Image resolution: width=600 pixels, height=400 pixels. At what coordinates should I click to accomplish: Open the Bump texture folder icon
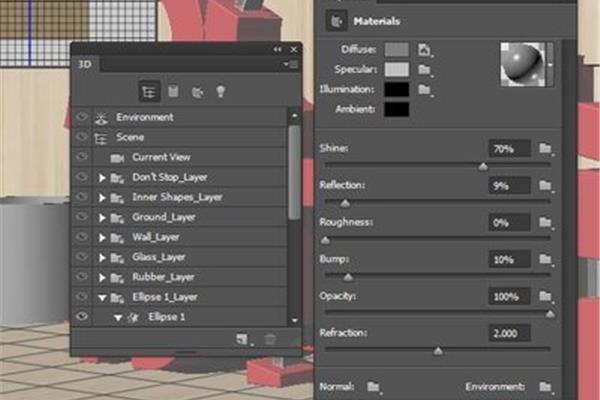point(546,260)
